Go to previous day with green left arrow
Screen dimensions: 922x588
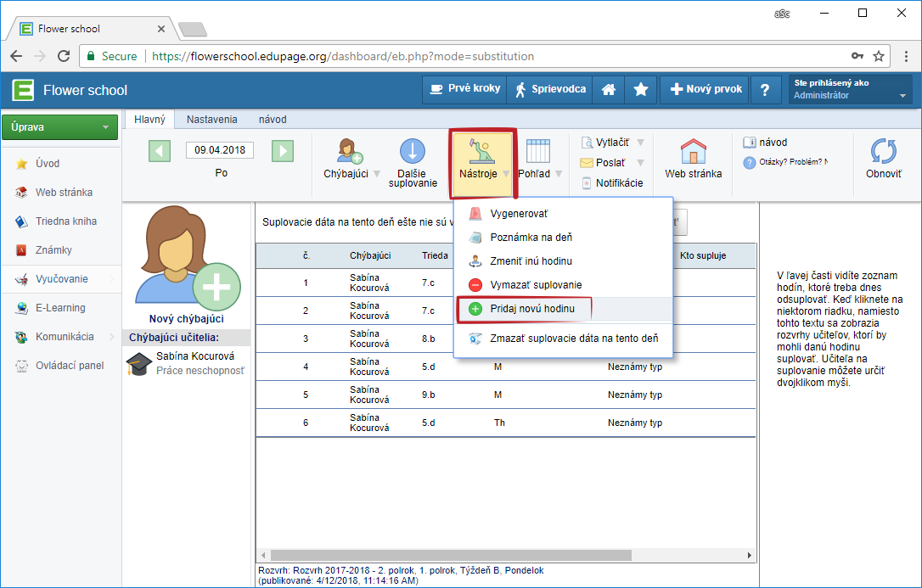(160, 150)
